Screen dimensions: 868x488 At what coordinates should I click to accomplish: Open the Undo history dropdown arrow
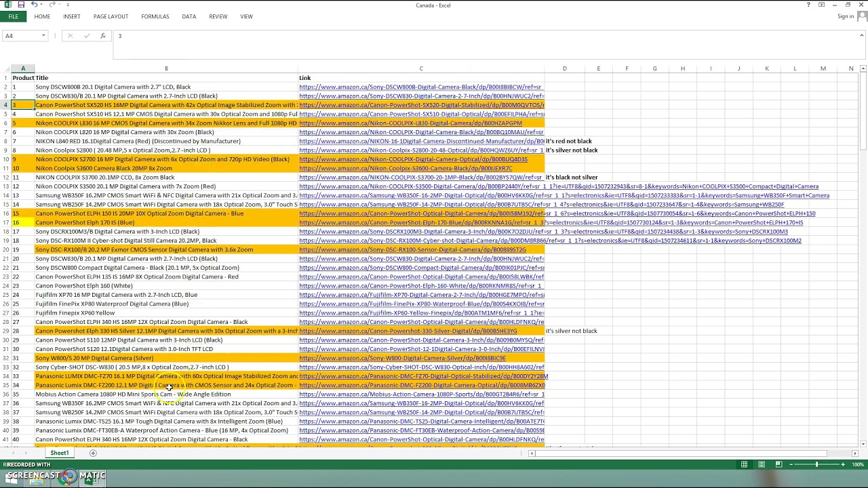(41, 5)
